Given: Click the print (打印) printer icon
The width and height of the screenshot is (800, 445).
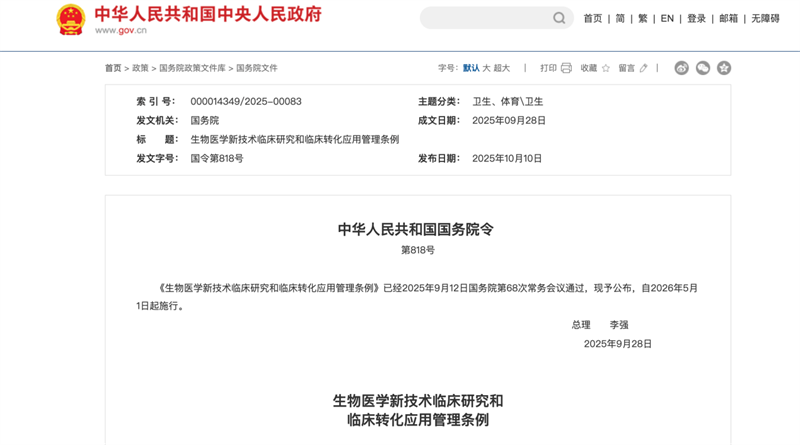Looking at the screenshot, I should [x=566, y=68].
